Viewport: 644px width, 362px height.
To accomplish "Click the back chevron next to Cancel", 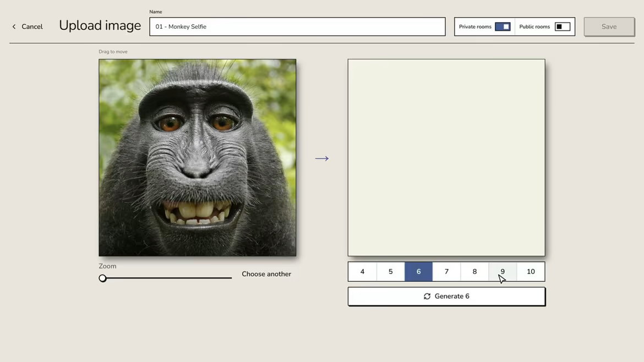I will pyautogui.click(x=14, y=26).
